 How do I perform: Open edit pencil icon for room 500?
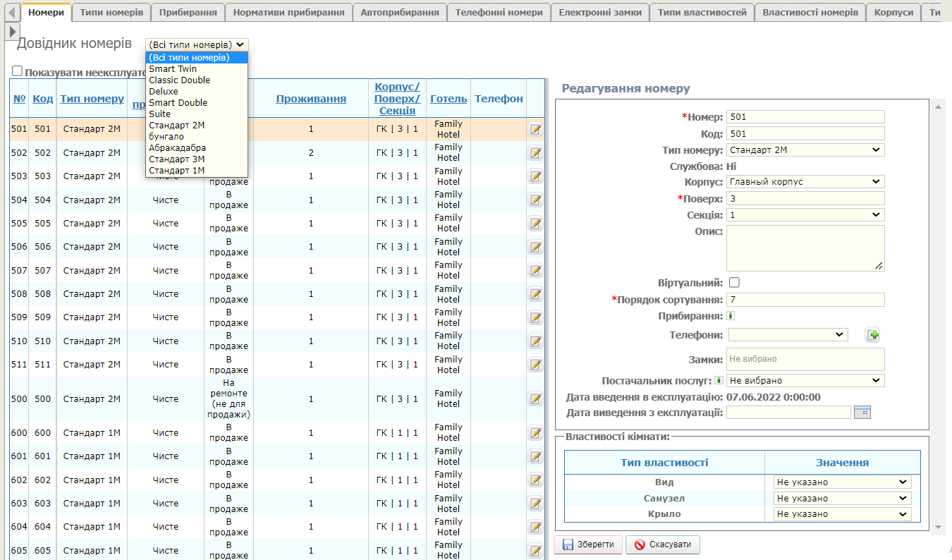[535, 398]
